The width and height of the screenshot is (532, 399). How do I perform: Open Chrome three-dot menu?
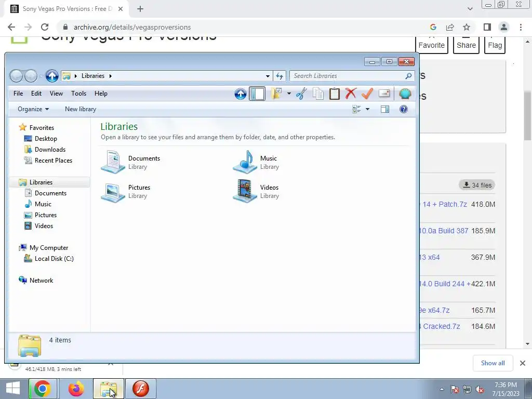pyautogui.click(x=521, y=27)
